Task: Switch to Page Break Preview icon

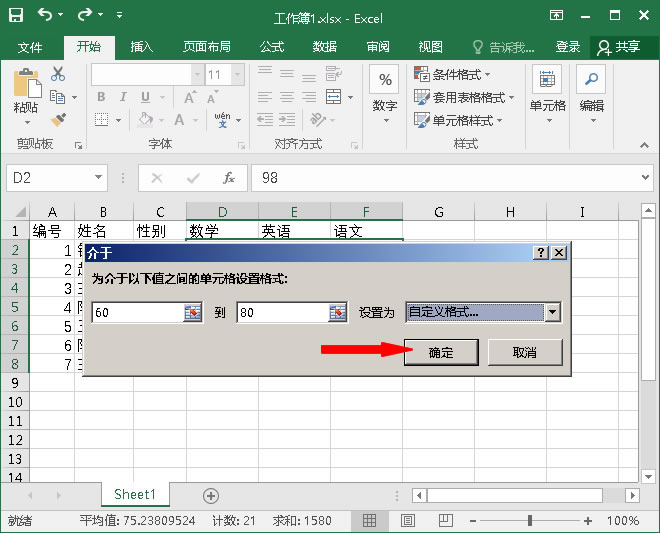Action: click(445, 521)
